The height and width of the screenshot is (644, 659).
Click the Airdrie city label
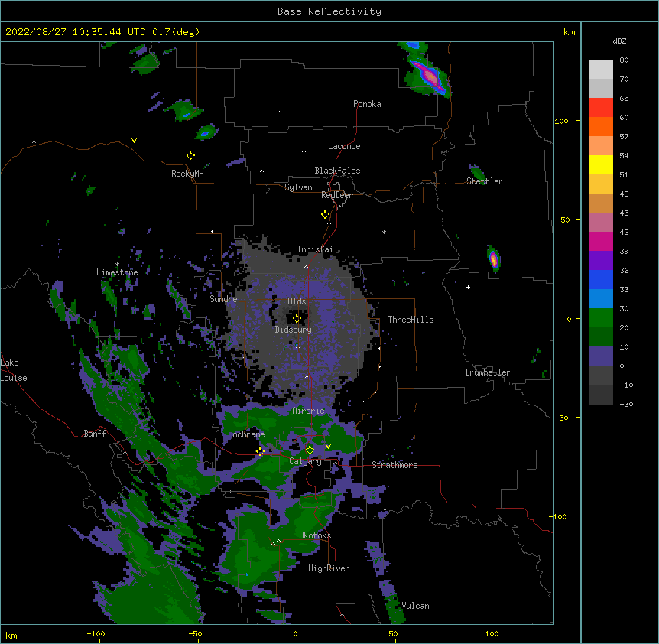[309, 411]
